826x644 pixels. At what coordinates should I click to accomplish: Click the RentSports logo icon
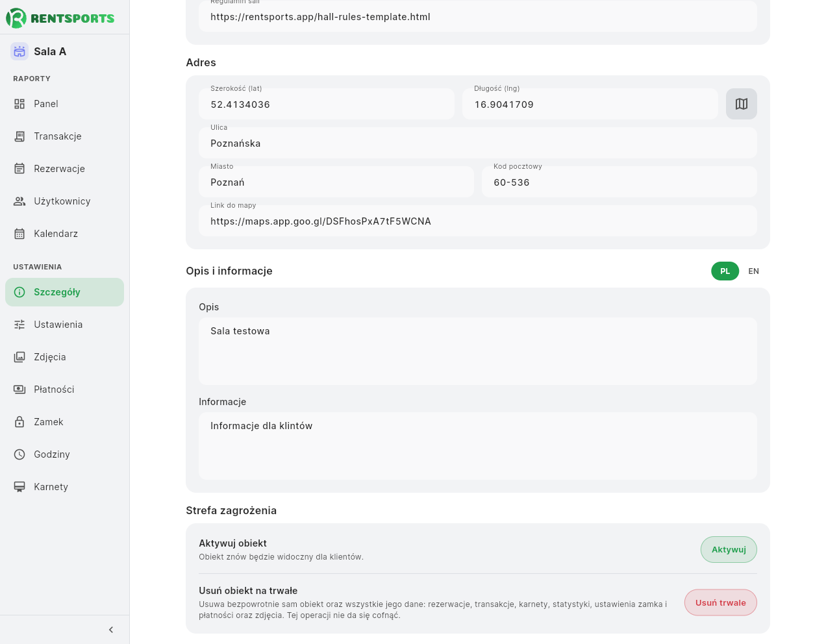[x=16, y=18]
